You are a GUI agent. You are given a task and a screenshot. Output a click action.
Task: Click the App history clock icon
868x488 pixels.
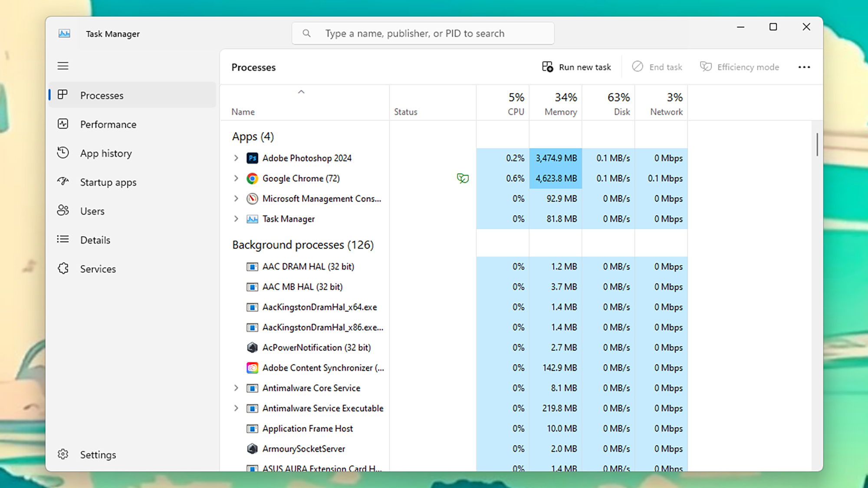(x=63, y=153)
